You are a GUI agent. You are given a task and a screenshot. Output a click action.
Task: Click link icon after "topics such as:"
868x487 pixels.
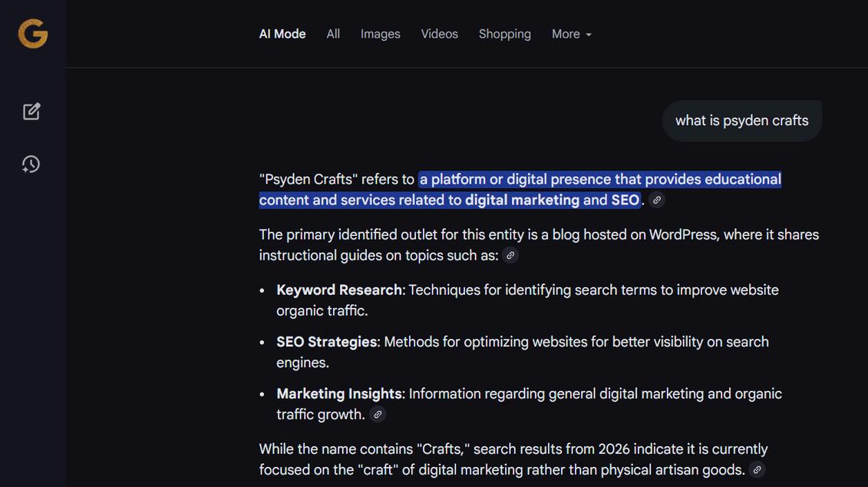(x=510, y=256)
